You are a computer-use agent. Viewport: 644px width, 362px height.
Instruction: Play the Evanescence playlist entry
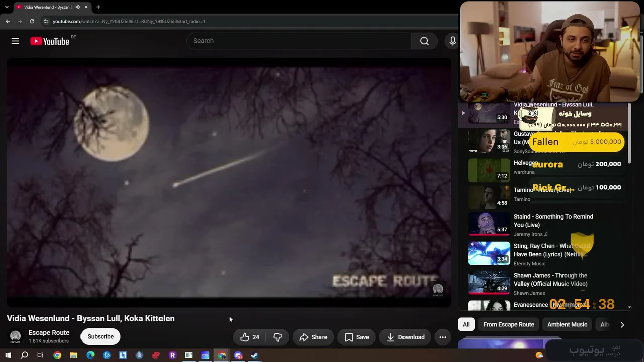(543, 305)
